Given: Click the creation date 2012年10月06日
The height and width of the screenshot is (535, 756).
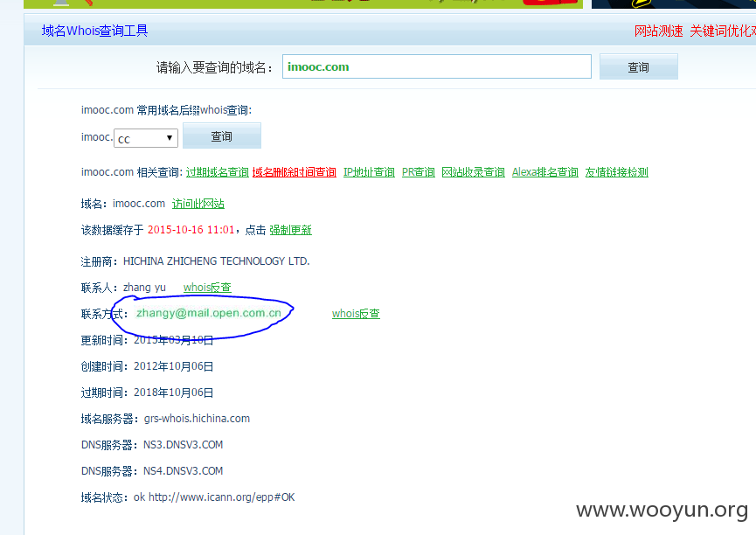Looking at the screenshot, I should tap(174, 366).
